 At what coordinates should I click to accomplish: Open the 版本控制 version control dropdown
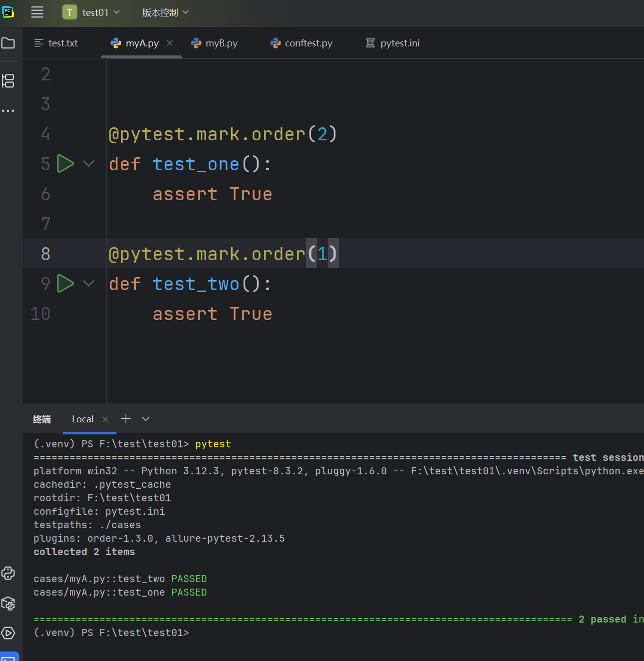click(165, 12)
